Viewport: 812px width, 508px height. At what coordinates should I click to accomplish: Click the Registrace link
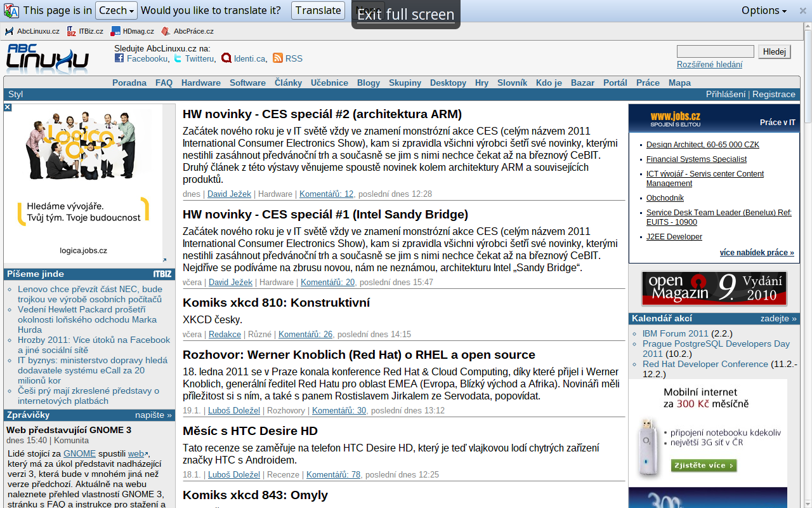774,95
